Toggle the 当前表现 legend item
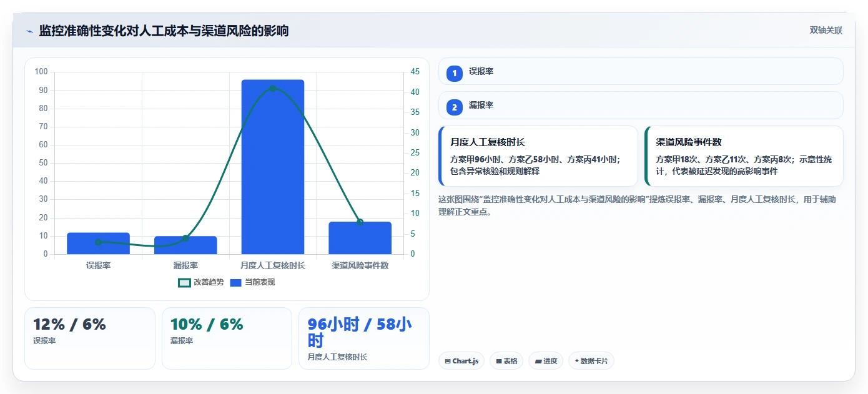 pos(252,282)
